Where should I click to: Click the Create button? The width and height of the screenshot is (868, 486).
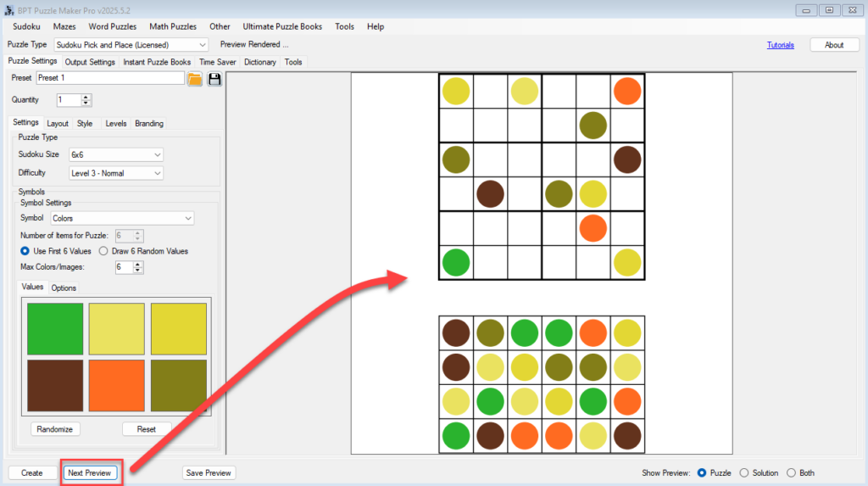click(x=32, y=472)
